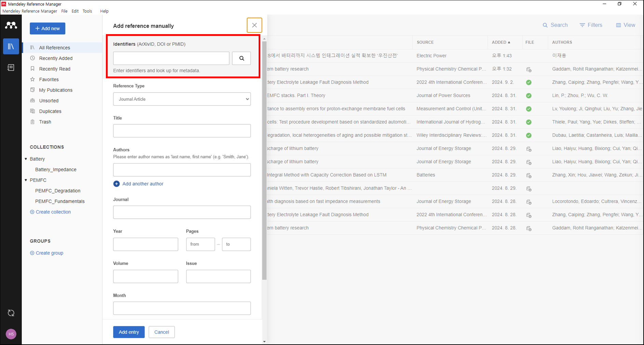Click the plus icon for Add another author
This screenshot has width=644, height=345.
(117, 184)
